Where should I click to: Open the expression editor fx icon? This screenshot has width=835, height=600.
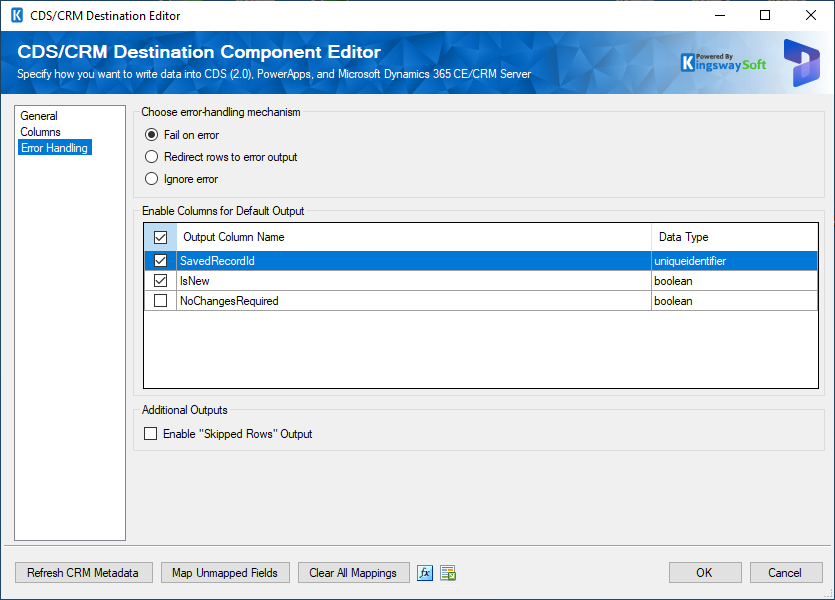click(x=424, y=573)
